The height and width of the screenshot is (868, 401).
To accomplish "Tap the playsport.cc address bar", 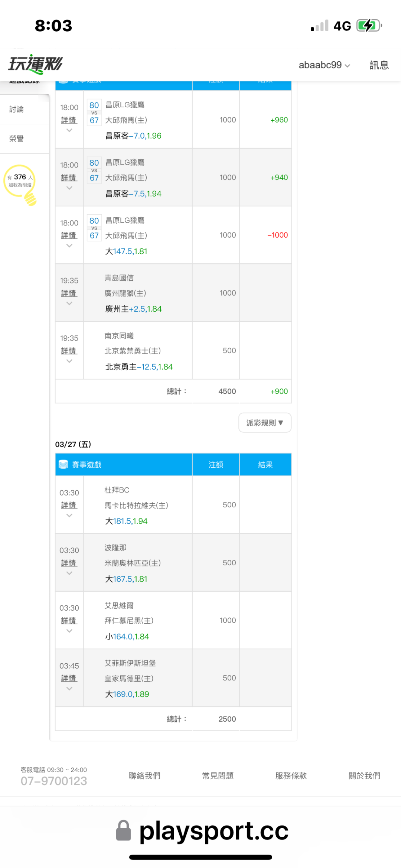I will [x=213, y=831].
